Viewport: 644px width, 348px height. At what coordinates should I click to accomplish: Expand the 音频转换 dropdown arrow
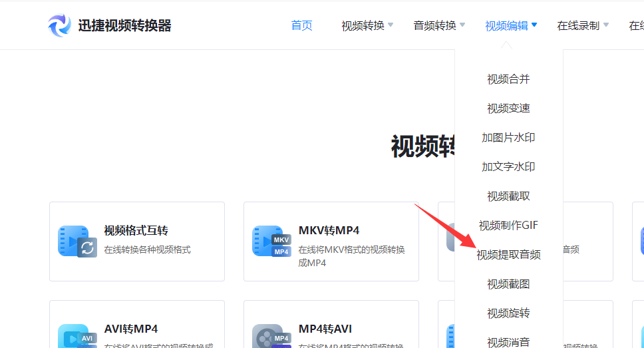[x=462, y=25]
